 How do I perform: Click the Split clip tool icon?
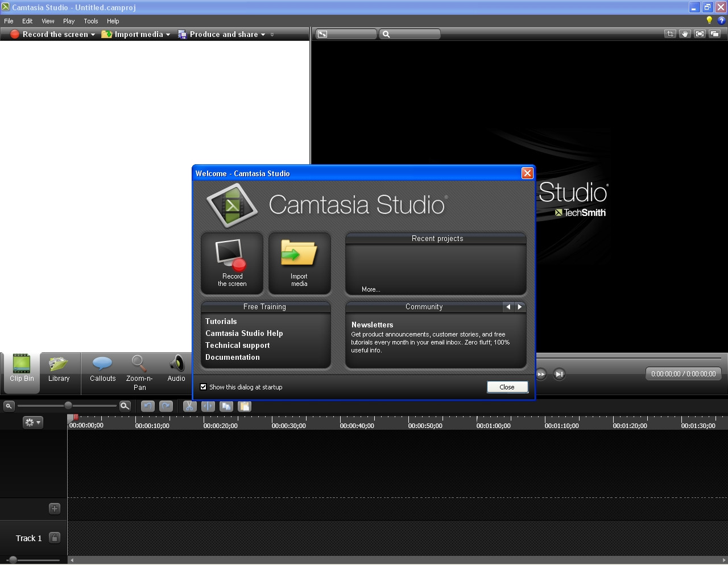[208, 406]
